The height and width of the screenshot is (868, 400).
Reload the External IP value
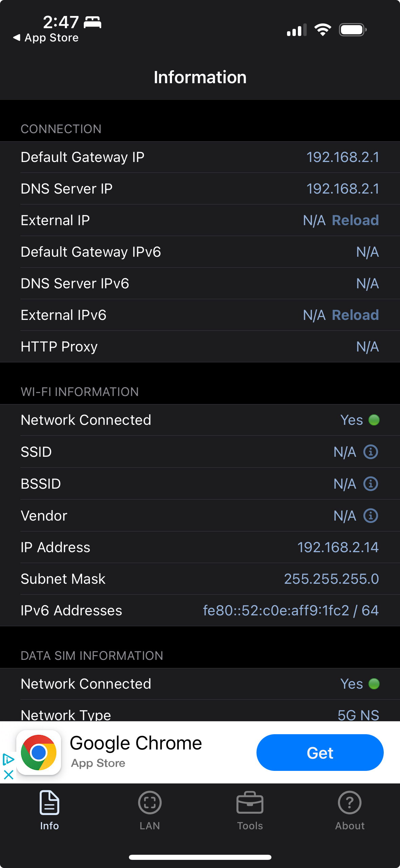click(355, 220)
